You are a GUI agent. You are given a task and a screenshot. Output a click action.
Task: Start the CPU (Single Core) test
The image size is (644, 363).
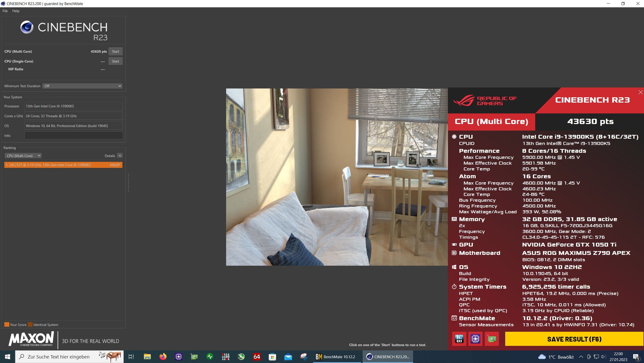click(x=115, y=61)
